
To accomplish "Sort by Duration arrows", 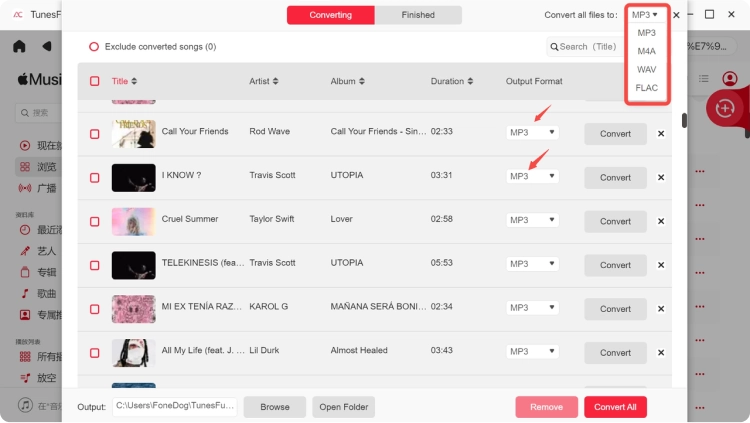I will (x=470, y=81).
